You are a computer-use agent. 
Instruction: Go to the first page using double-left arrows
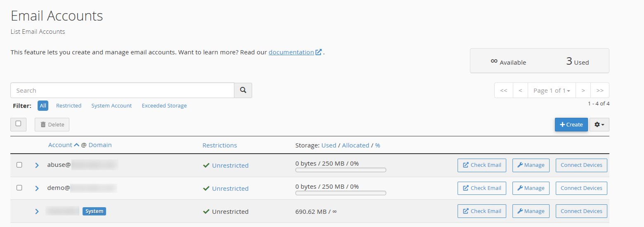point(504,91)
